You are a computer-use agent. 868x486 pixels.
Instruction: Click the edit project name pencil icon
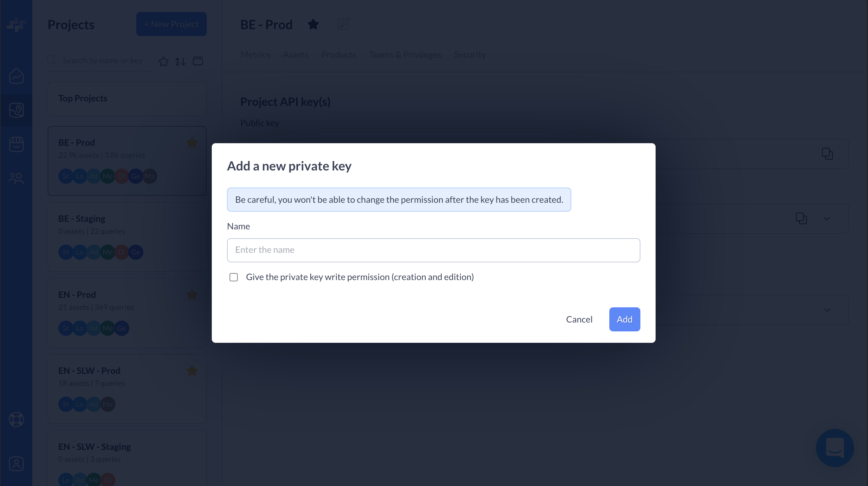tap(343, 24)
